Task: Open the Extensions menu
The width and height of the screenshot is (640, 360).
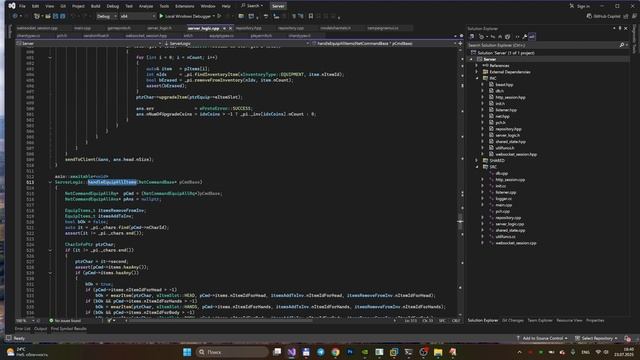Action: pyautogui.click(x=184, y=6)
